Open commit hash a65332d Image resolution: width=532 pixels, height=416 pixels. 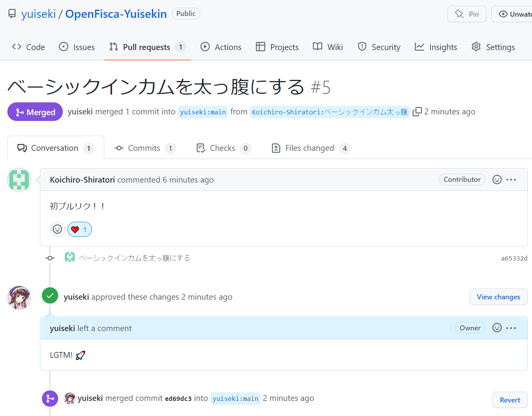click(514, 258)
